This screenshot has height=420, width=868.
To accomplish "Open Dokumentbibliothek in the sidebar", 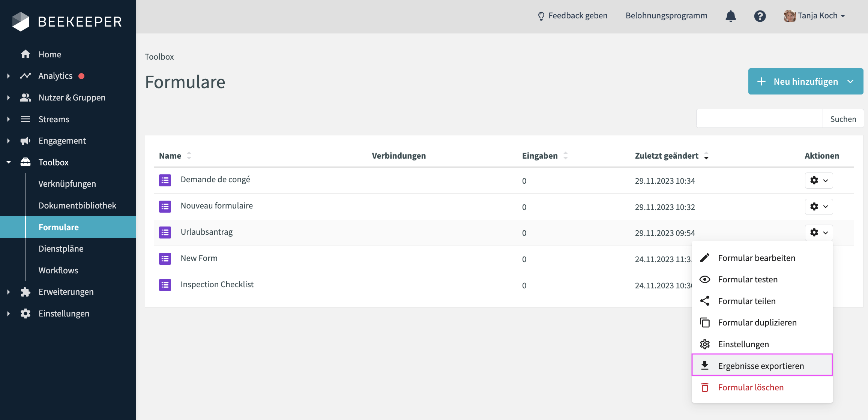I will click(77, 205).
